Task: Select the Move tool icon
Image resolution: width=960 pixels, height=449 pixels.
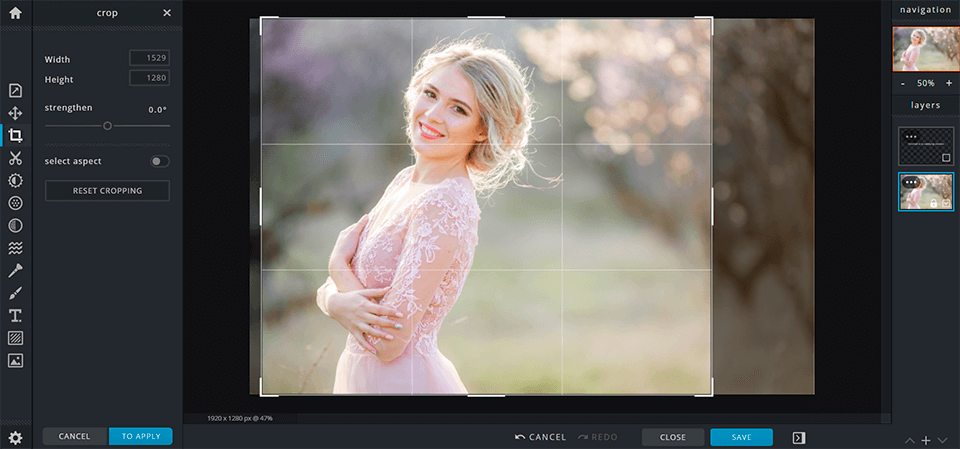Action: (x=15, y=113)
